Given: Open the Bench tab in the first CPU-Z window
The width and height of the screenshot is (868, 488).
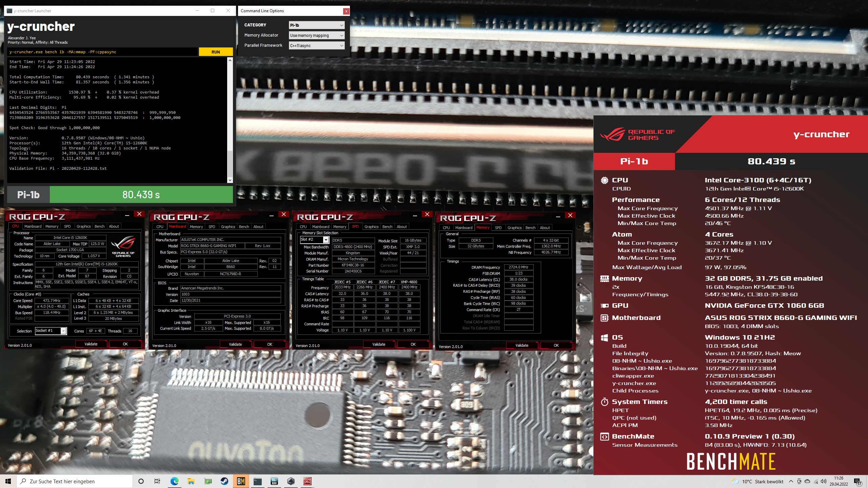Looking at the screenshot, I should (x=99, y=226).
